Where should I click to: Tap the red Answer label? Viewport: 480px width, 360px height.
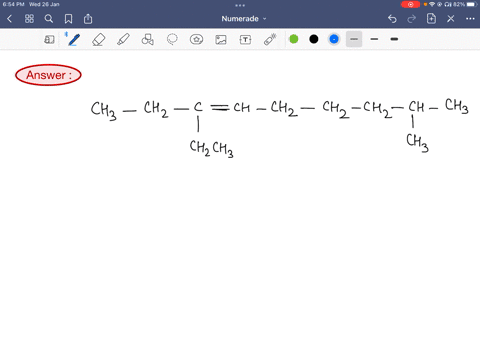point(48,75)
